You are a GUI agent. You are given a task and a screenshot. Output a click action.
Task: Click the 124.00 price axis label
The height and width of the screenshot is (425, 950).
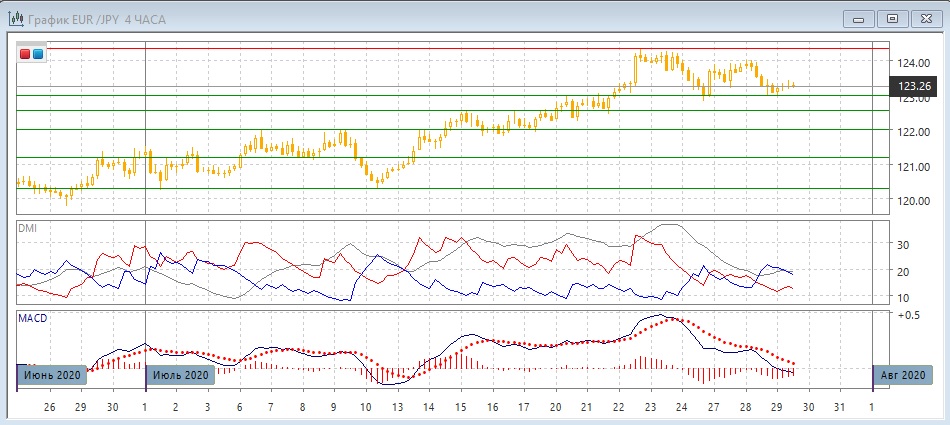pyautogui.click(x=914, y=63)
